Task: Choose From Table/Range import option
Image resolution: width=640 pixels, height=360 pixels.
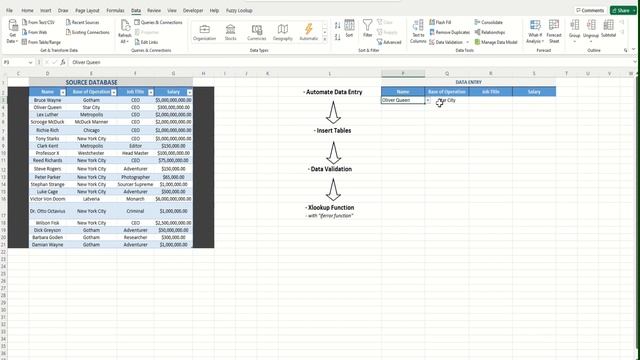Action: click(41, 42)
